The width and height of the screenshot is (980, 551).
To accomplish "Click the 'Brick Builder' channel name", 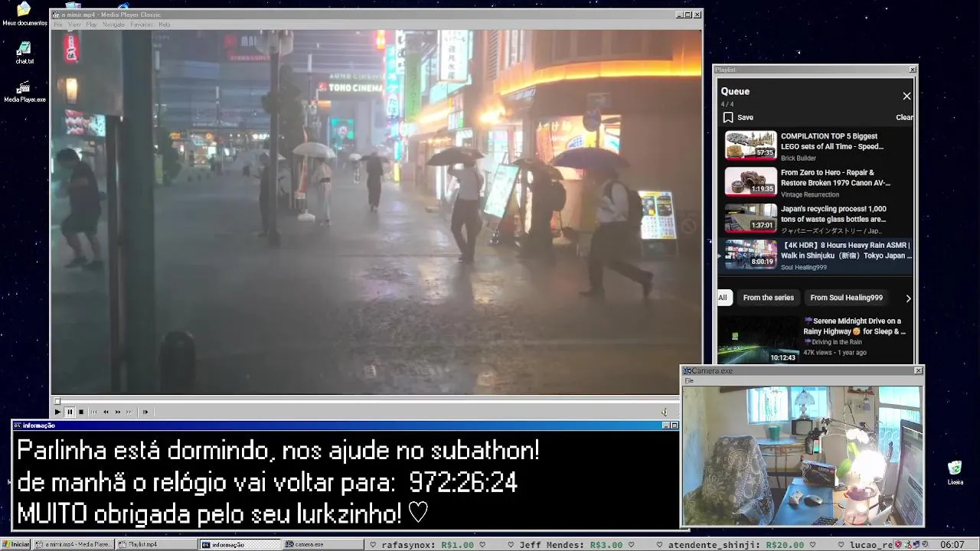I will point(799,158).
